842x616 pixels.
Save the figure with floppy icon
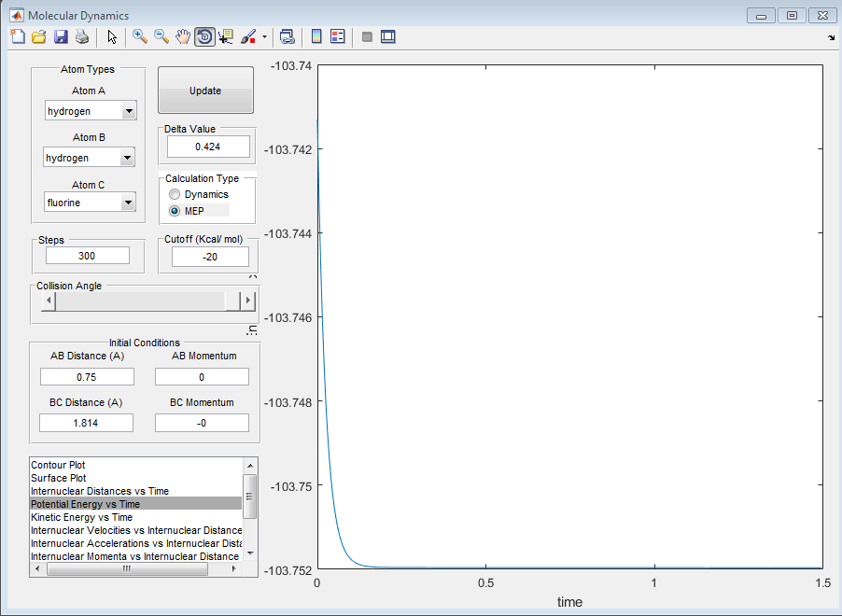61,36
